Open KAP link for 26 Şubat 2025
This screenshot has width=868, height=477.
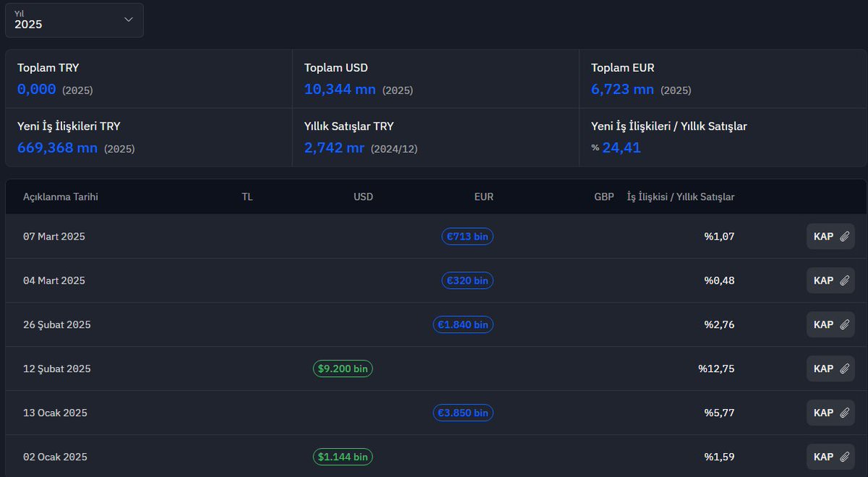830,324
